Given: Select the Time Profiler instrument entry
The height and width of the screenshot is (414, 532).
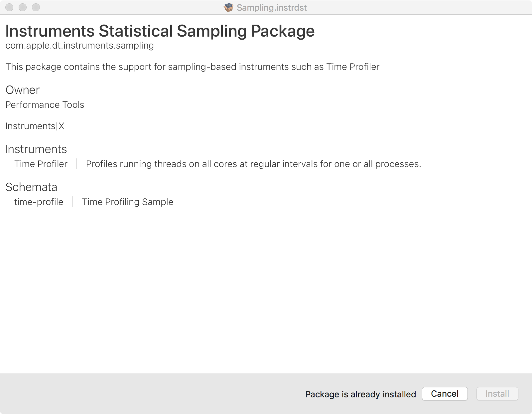Looking at the screenshot, I should [41, 164].
